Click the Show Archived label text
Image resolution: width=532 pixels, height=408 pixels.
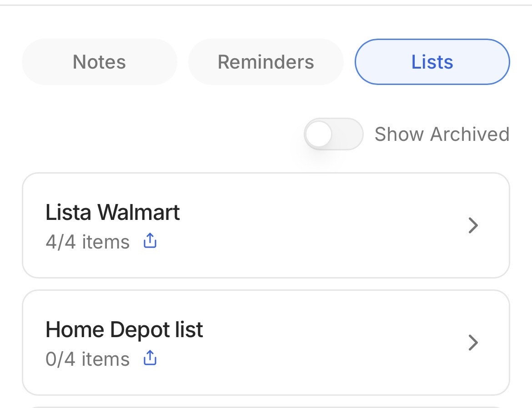point(442,134)
